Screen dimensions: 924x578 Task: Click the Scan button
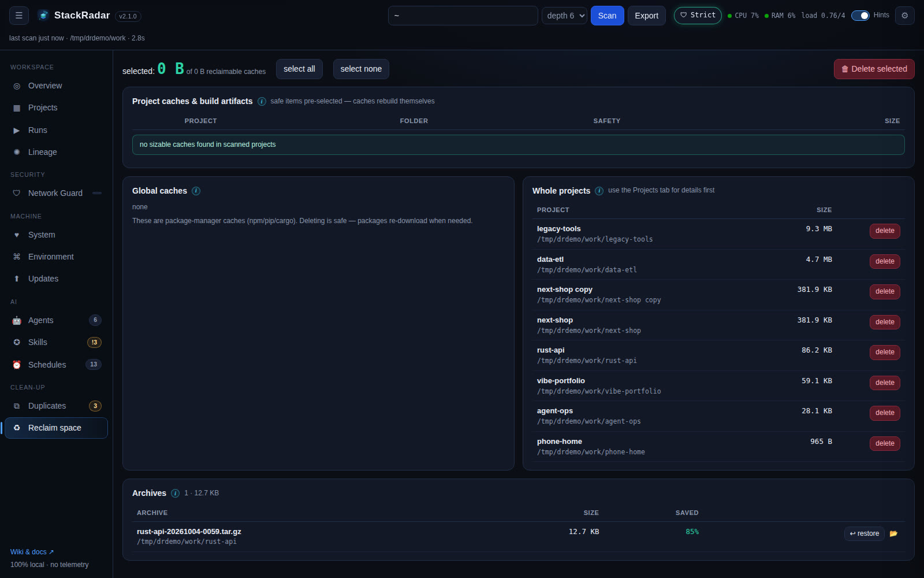(x=607, y=16)
